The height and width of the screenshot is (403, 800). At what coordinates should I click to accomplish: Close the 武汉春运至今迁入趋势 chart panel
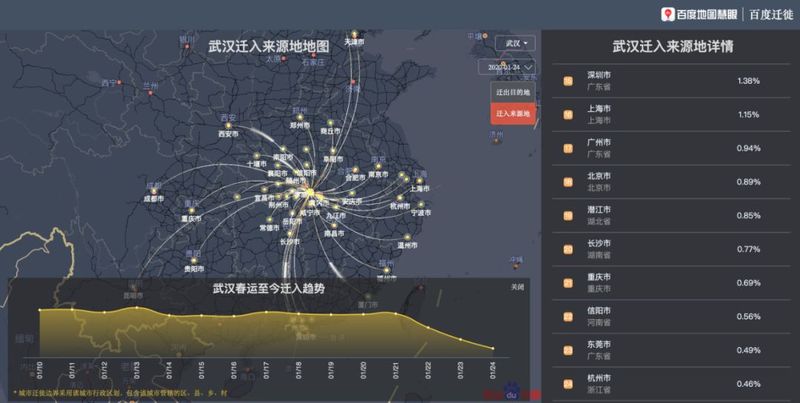[x=517, y=287]
